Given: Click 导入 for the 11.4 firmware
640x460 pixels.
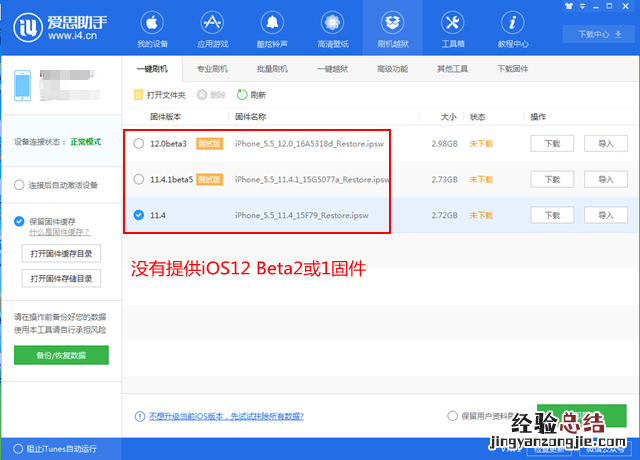Looking at the screenshot, I should pos(606,215).
